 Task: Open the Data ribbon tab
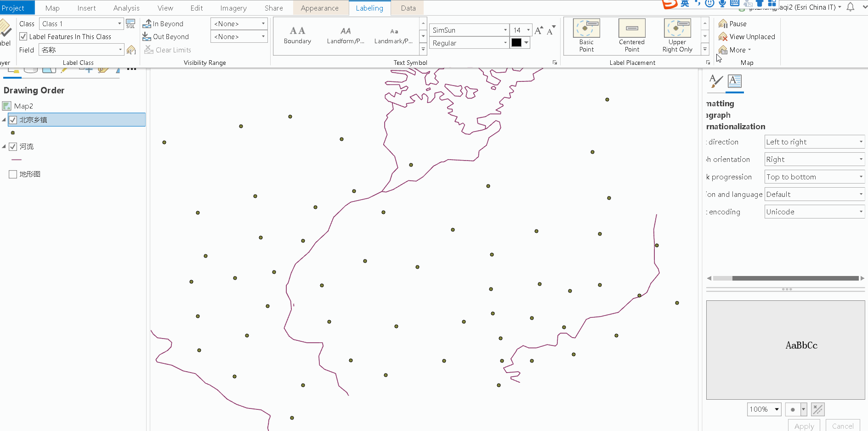(x=407, y=8)
